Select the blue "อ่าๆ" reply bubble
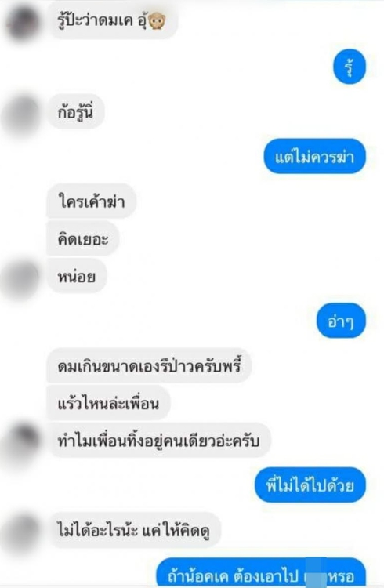 click(x=341, y=321)
